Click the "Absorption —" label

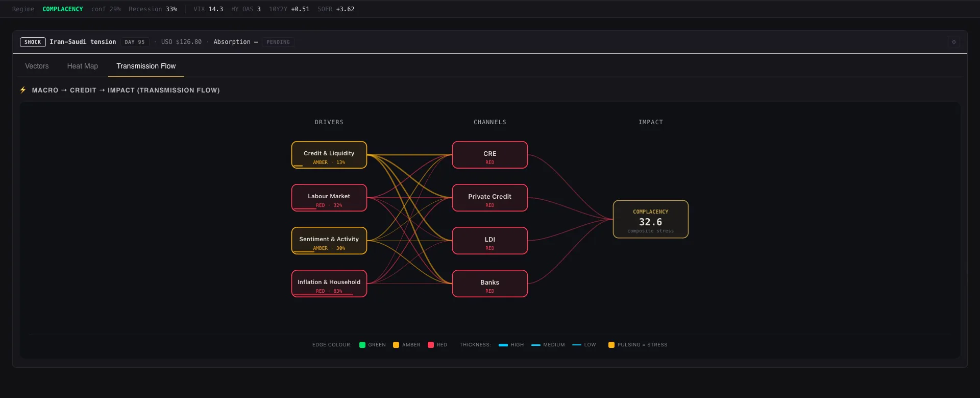[x=236, y=42]
